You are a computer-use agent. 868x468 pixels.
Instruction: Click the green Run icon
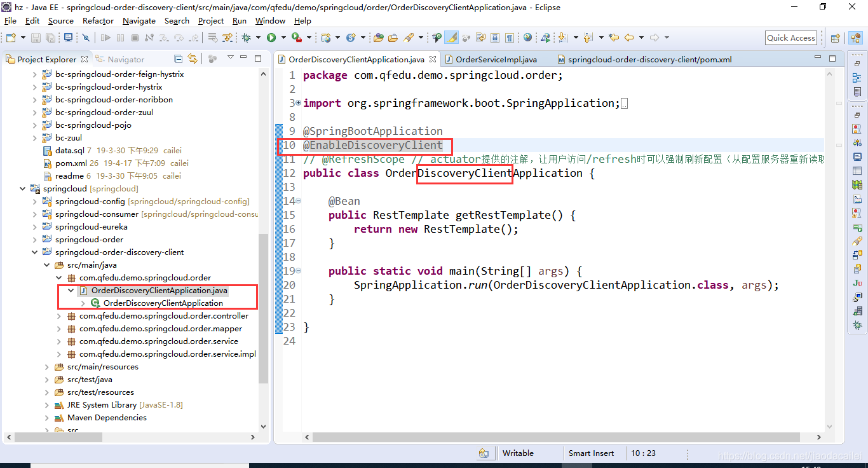coord(271,38)
